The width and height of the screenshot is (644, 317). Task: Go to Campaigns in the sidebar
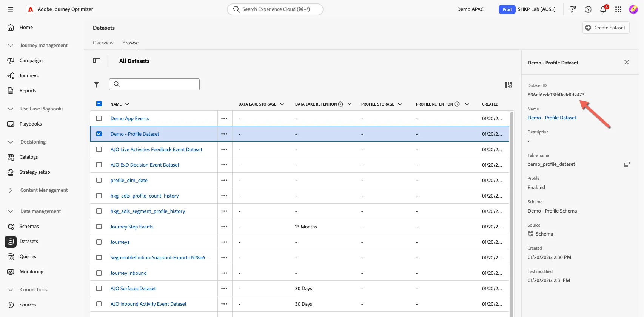coord(31,61)
